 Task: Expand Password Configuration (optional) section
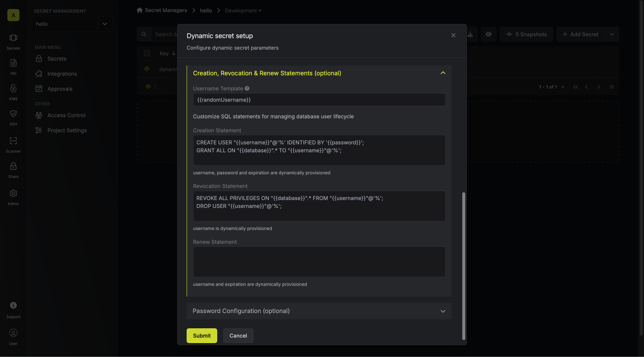click(x=319, y=311)
